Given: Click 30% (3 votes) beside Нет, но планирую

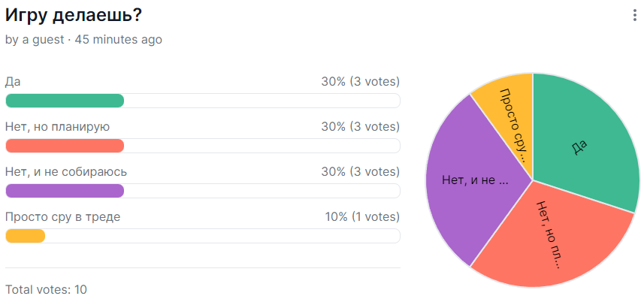Looking at the screenshot, I should [360, 127].
